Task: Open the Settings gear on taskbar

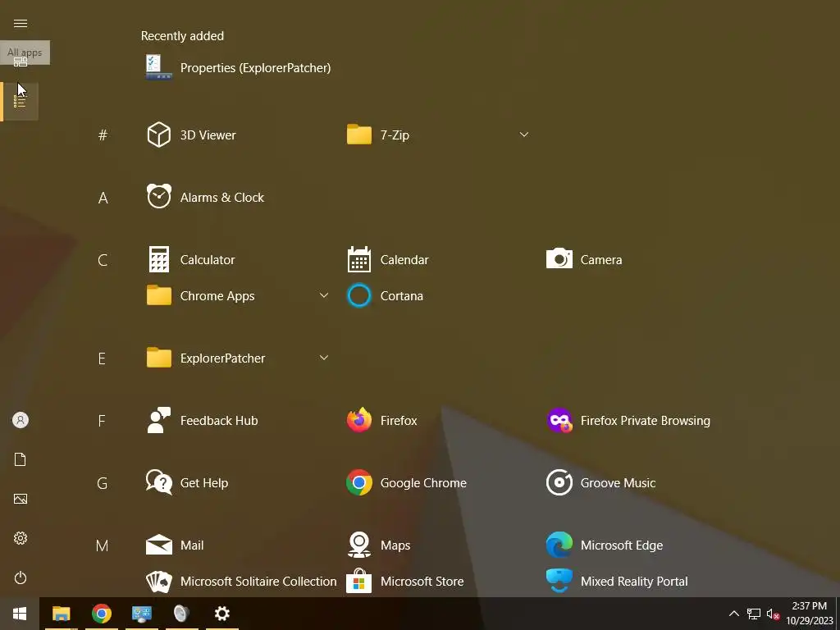Action: (221, 614)
